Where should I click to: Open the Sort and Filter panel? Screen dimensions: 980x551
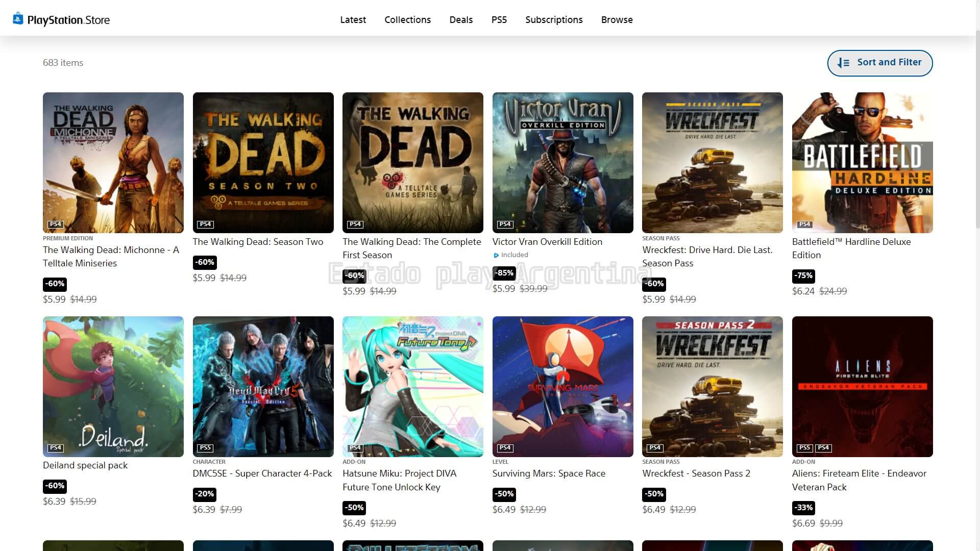879,63
